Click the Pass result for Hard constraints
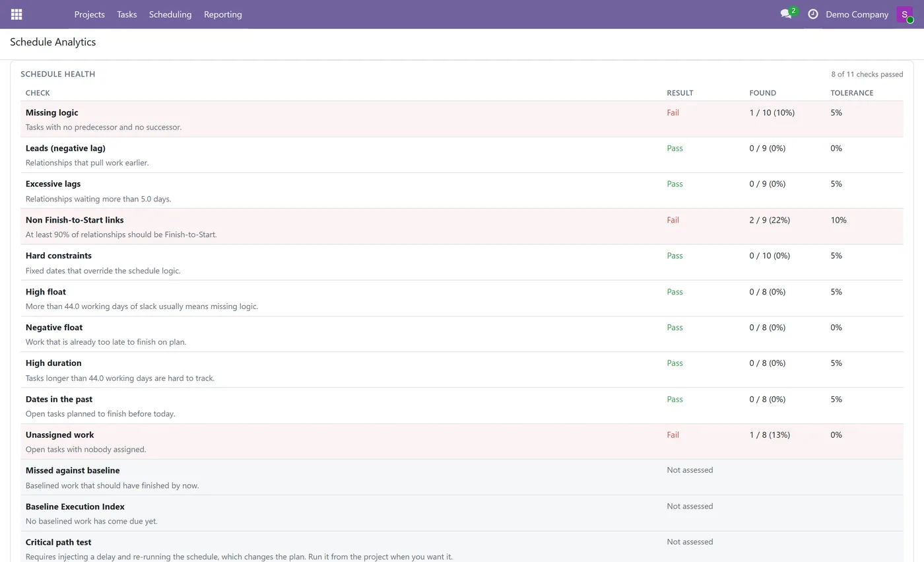This screenshot has height=562, width=924. coord(675,256)
